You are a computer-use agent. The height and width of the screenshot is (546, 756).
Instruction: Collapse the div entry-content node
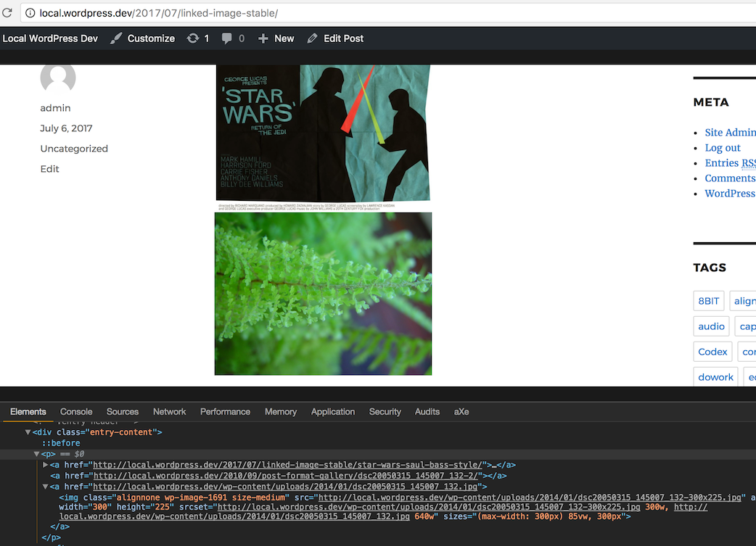[28, 432]
